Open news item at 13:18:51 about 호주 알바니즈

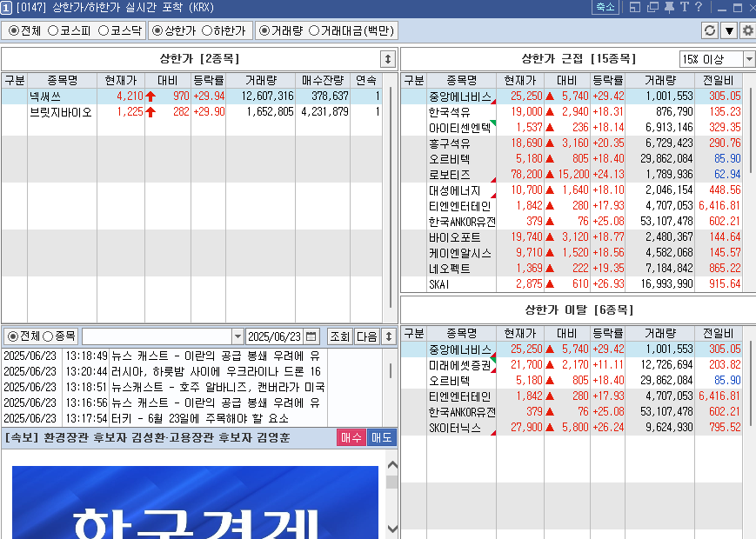(164, 387)
